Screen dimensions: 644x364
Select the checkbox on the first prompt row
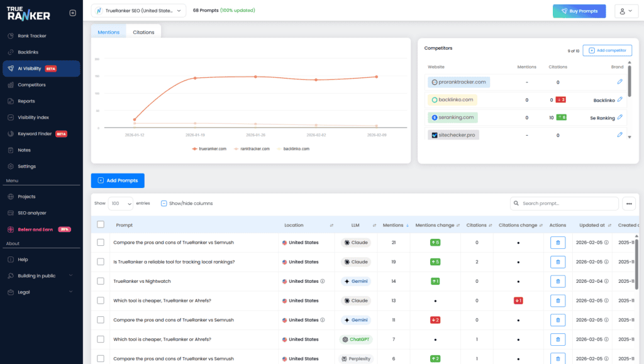[x=101, y=243]
